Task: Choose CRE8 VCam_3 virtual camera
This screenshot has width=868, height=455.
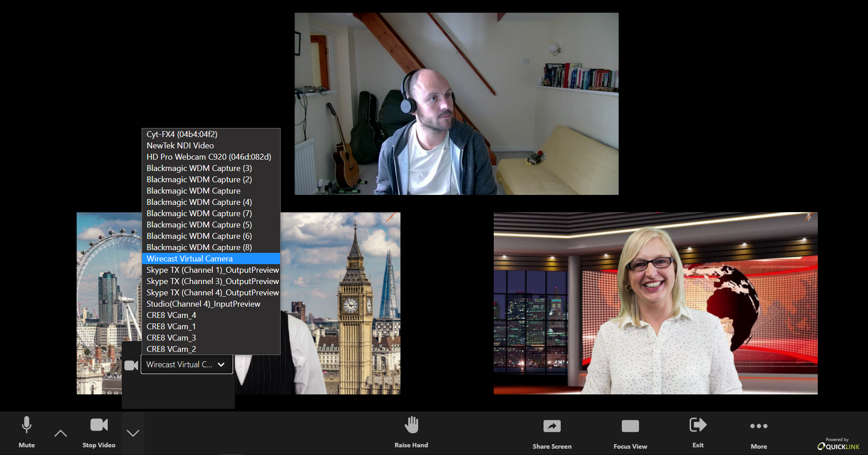Action: tap(211, 338)
